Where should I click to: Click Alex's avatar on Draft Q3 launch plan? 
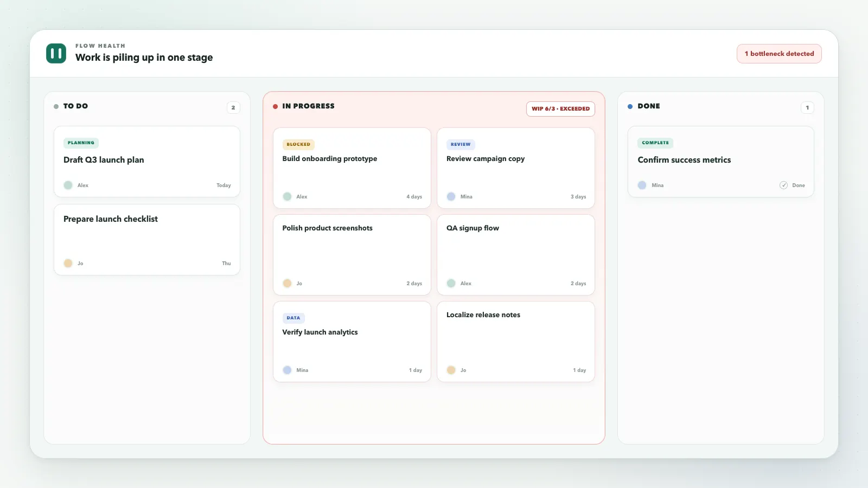[68, 185]
